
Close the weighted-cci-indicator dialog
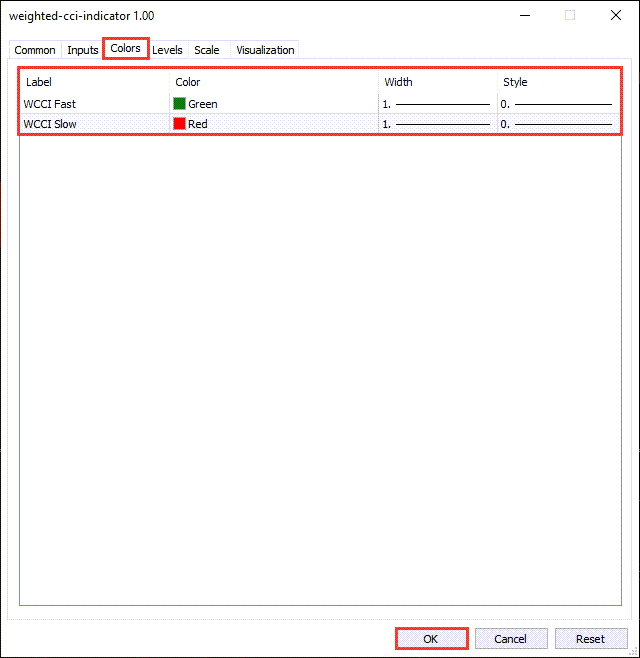pos(616,16)
